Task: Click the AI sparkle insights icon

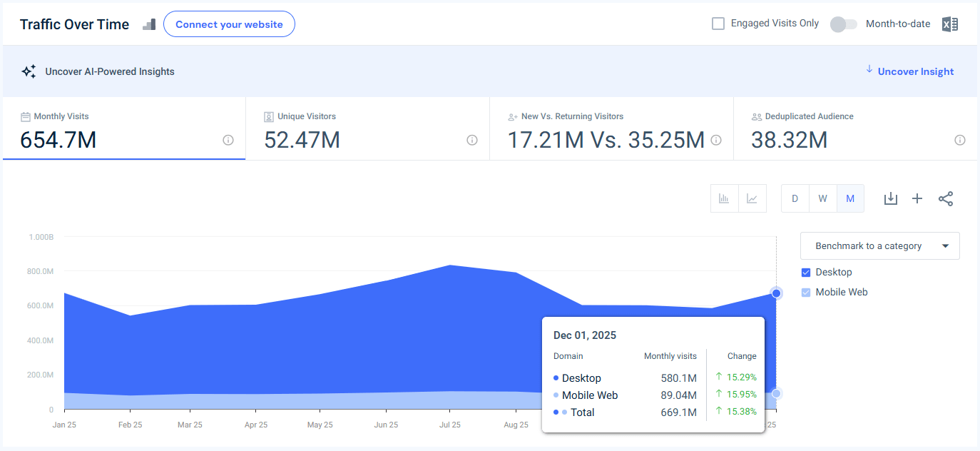Action: click(29, 71)
